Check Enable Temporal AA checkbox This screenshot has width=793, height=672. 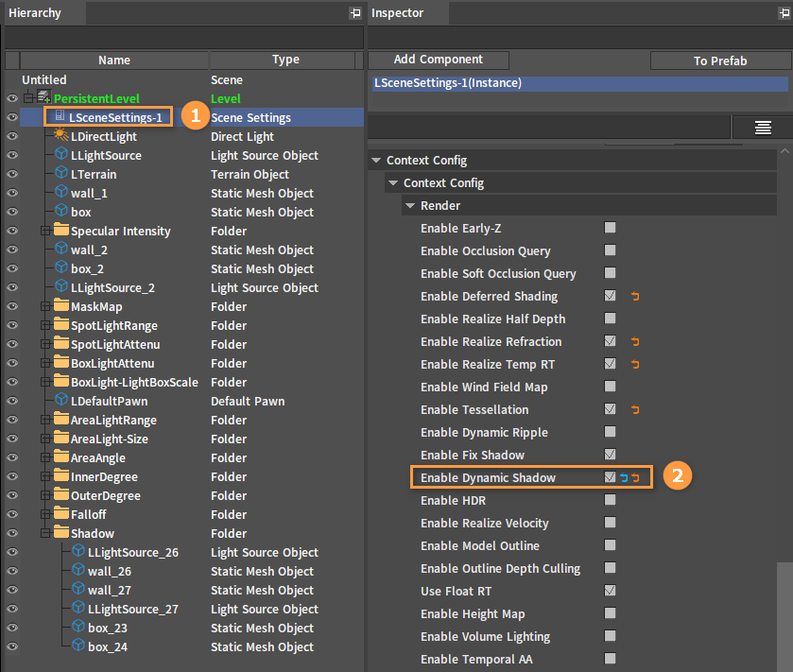[610, 659]
